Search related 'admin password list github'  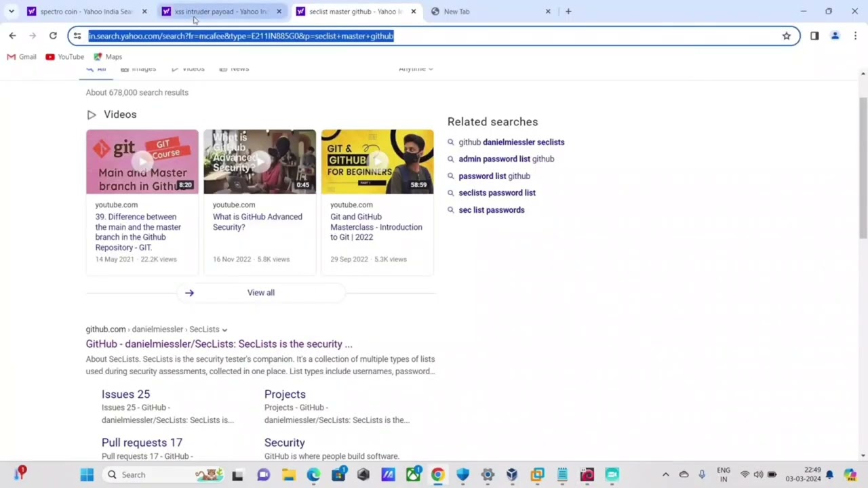coord(507,159)
